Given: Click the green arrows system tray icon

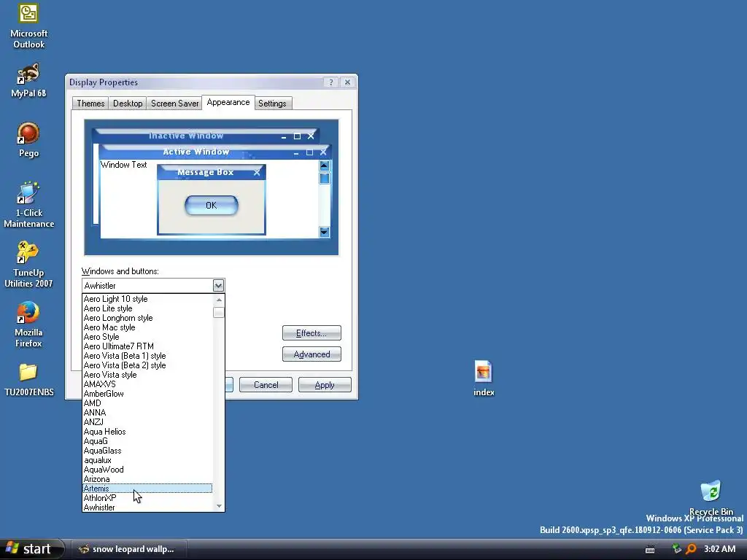Looking at the screenshot, I should point(676,549).
